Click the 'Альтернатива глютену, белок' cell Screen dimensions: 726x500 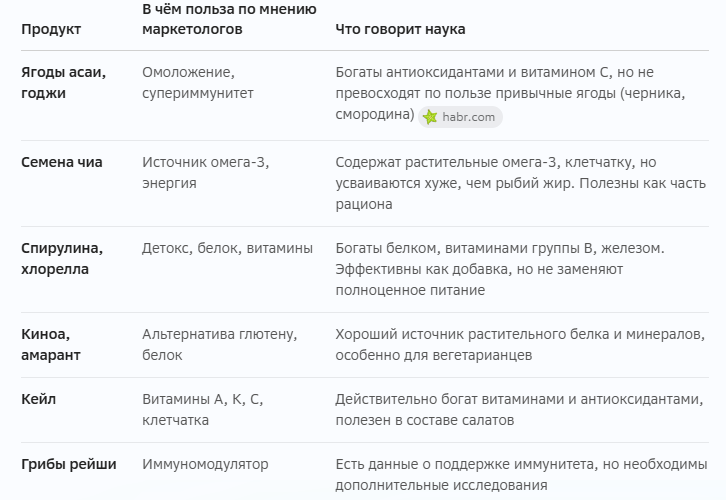click(219, 344)
